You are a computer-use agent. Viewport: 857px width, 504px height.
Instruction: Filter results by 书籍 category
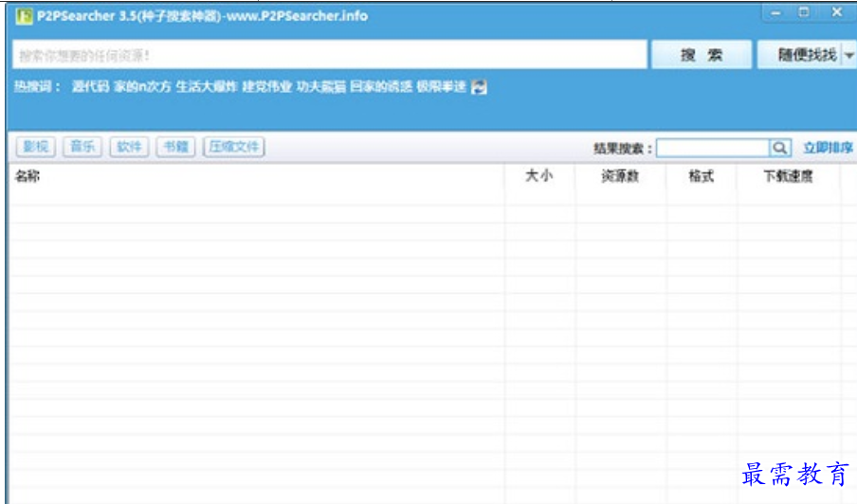click(x=175, y=147)
